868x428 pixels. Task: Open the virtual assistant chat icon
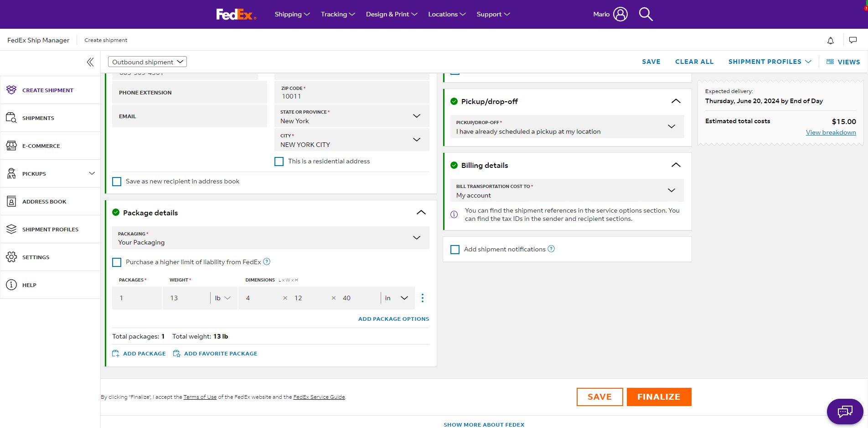pos(845,412)
